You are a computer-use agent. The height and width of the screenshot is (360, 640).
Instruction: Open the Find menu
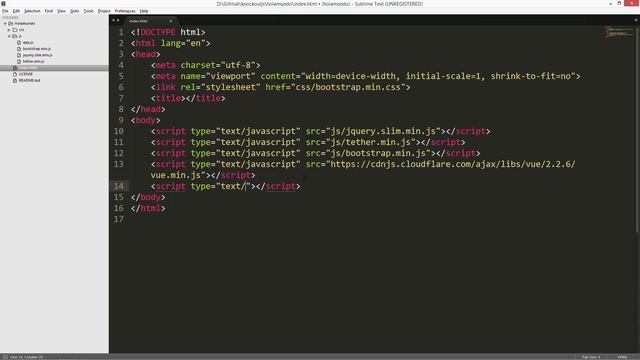pos(49,11)
